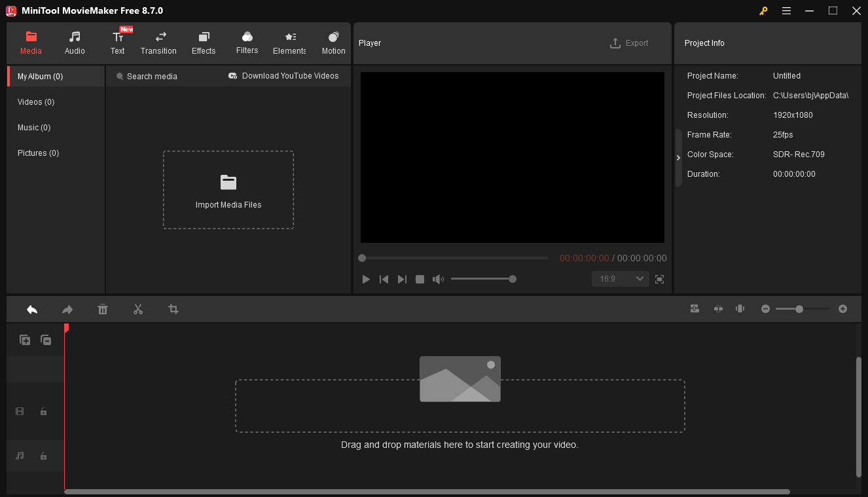Click the MiniTool MovieMaker app logo
The image size is (868, 497).
[11, 10]
